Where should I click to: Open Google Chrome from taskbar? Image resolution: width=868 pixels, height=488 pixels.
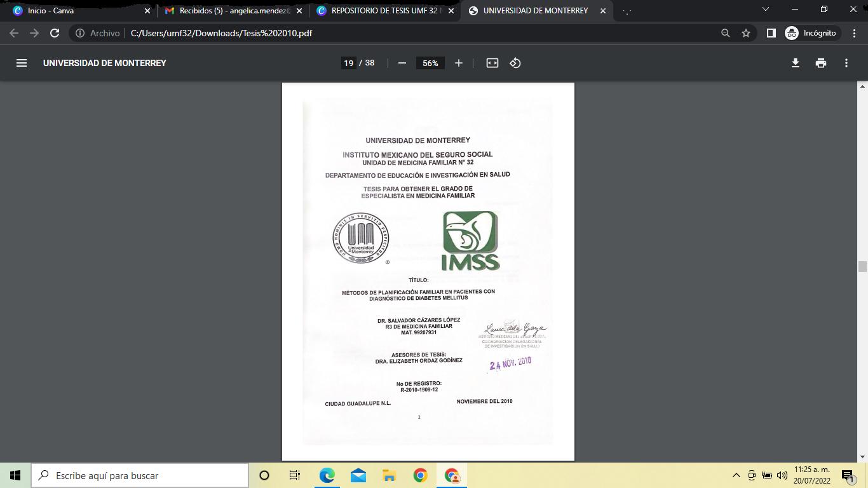click(x=420, y=475)
